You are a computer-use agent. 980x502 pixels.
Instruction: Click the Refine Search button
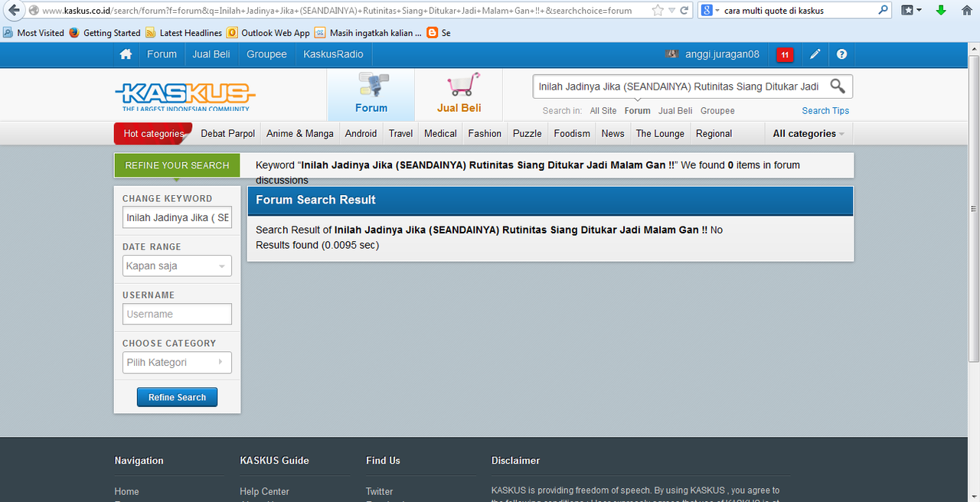click(177, 397)
